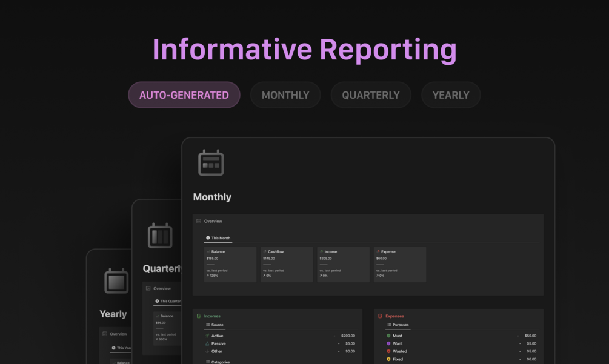609x364 pixels.
Task: Click the Overview icon in the Monthly panel
Action: (x=199, y=221)
